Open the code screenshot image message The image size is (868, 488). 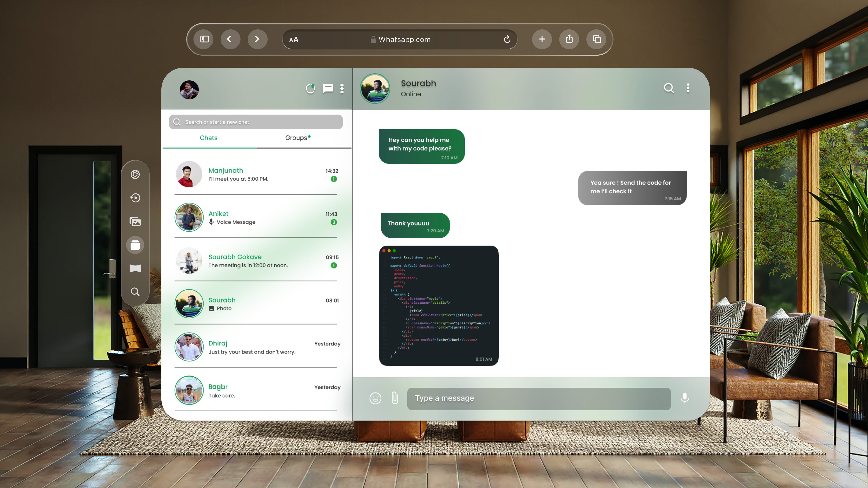point(438,305)
